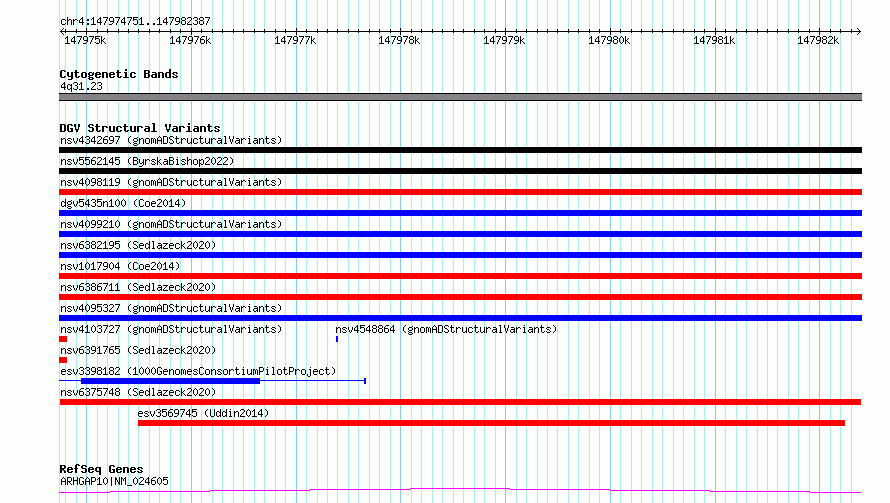This screenshot has height=503, width=890.
Task: Open variant label nsv4095327 (gnomADStructuralVariants)
Action: click(171, 308)
